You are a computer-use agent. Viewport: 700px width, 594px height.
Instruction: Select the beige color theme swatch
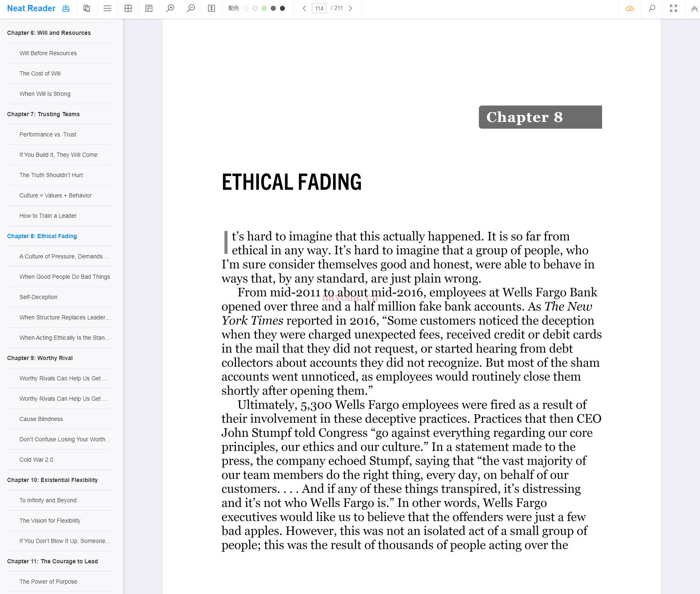tap(255, 8)
